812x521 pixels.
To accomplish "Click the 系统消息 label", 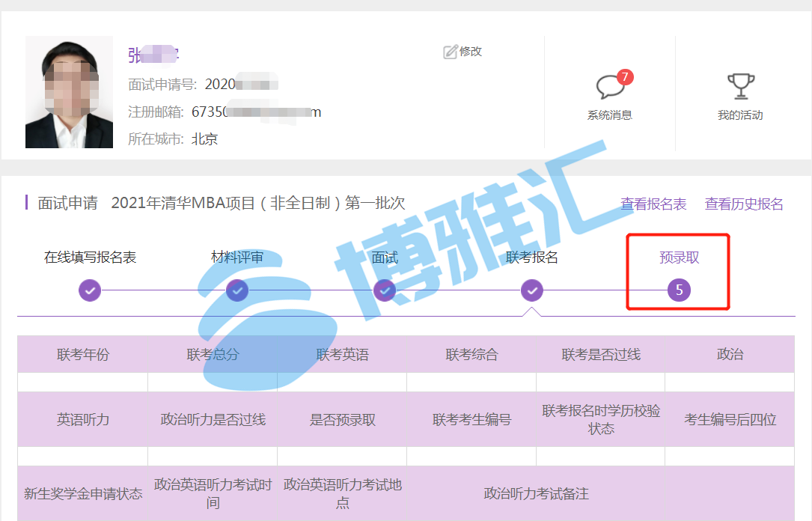I will point(610,115).
